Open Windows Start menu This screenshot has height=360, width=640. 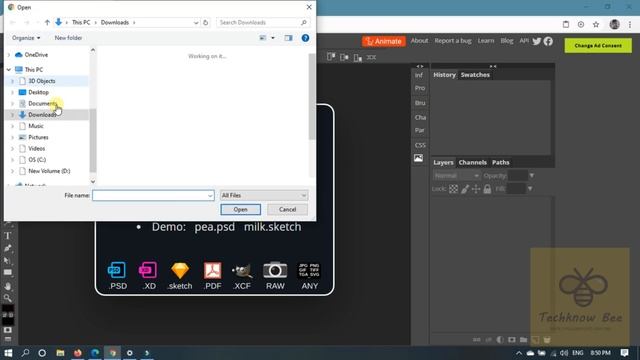point(8,353)
